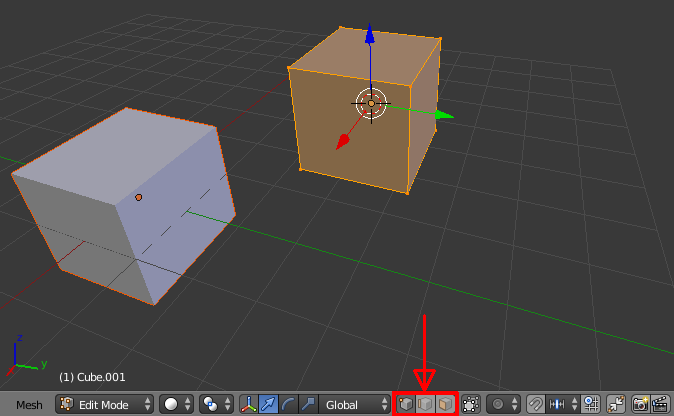Click the orange origin dot on the gray cube

click(138, 197)
